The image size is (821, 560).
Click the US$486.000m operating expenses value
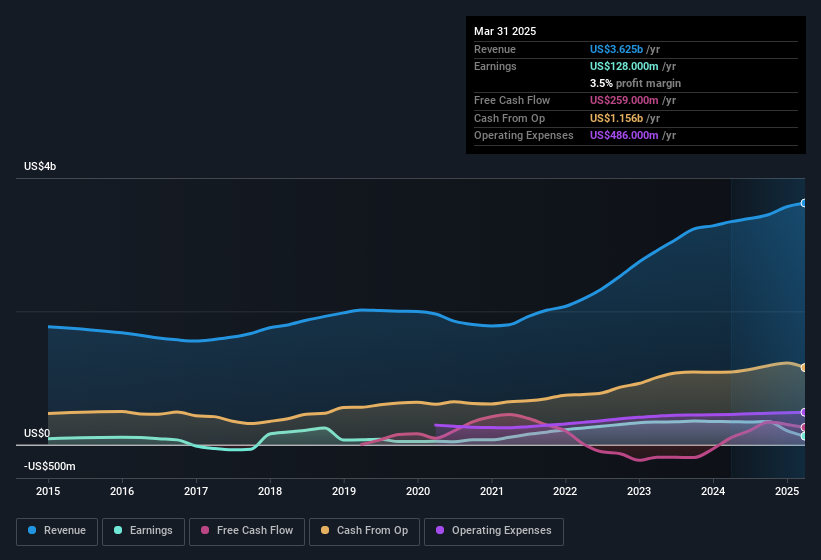click(x=624, y=136)
